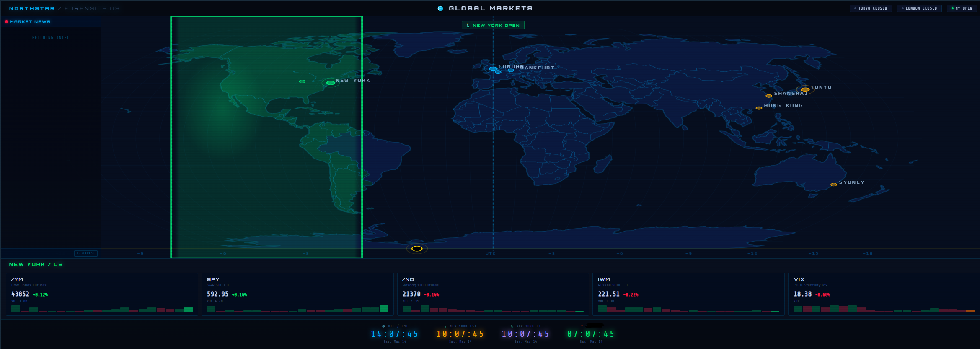
Task: Click the 'TOKYO' map label
Action: coord(821,87)
